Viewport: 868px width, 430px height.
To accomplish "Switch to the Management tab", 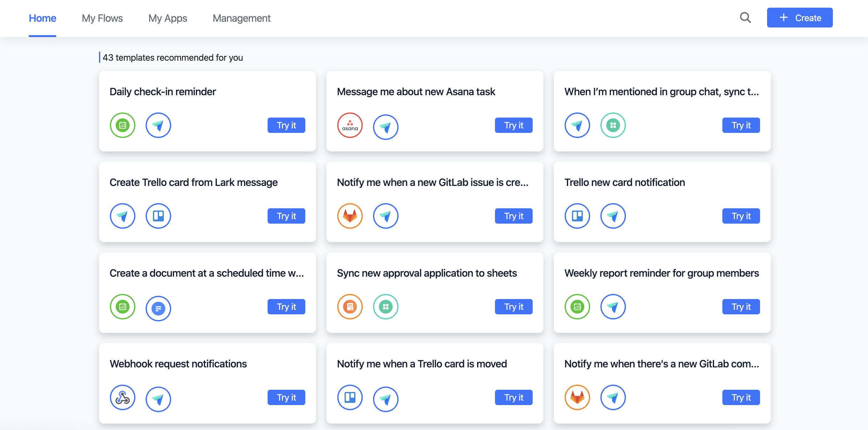I will (241, 18).
